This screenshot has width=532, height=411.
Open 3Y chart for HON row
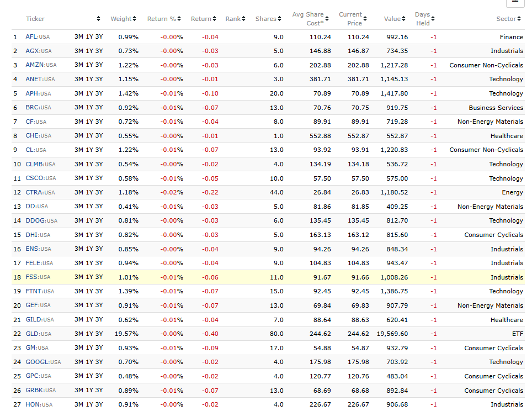(99, 404)
